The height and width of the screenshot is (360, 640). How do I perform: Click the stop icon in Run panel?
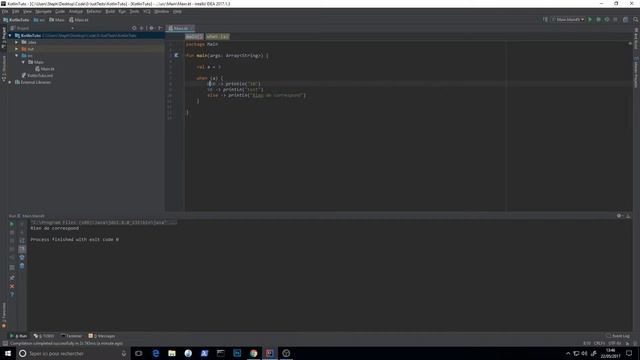12,232
